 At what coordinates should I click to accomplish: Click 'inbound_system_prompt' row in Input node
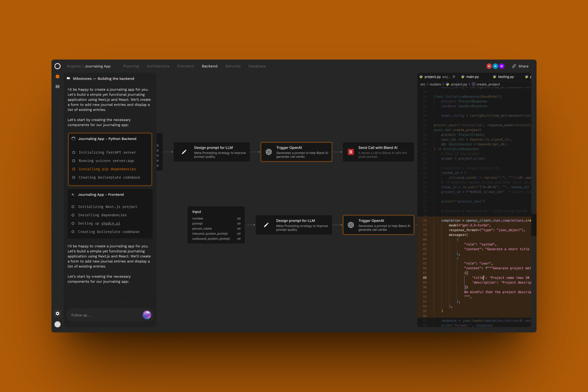[217, 234]
